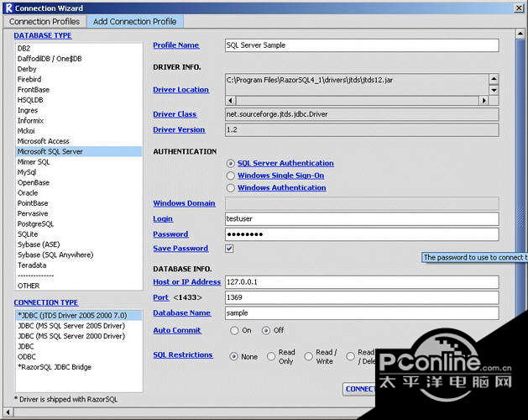Click the CONNECT button
Viewport: 528px width, 420px height.
pyautogui.click(x=359, y=389)
